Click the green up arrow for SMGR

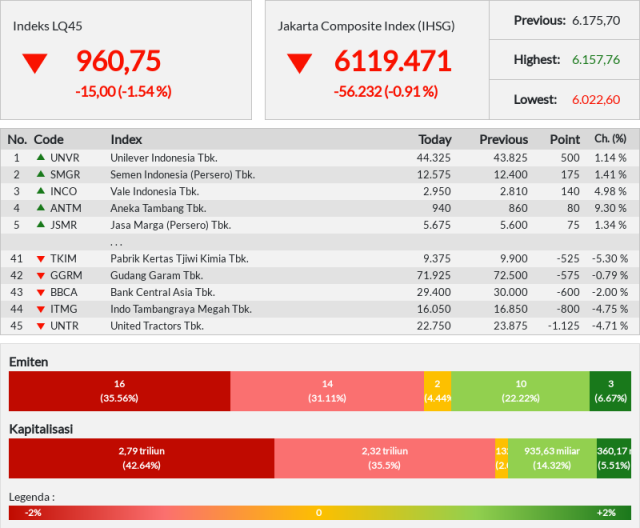(41, 174)
